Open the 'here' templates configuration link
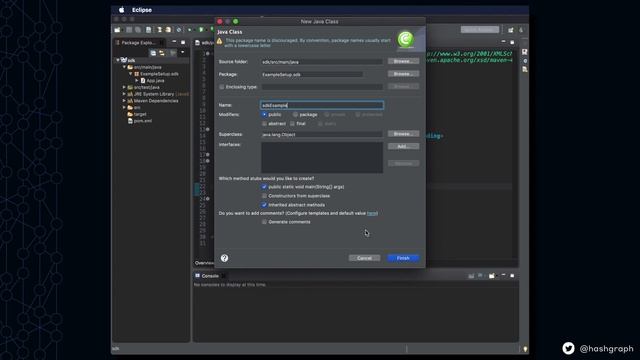This screenshot has height=360, width=640. click(x=372, y=213)
